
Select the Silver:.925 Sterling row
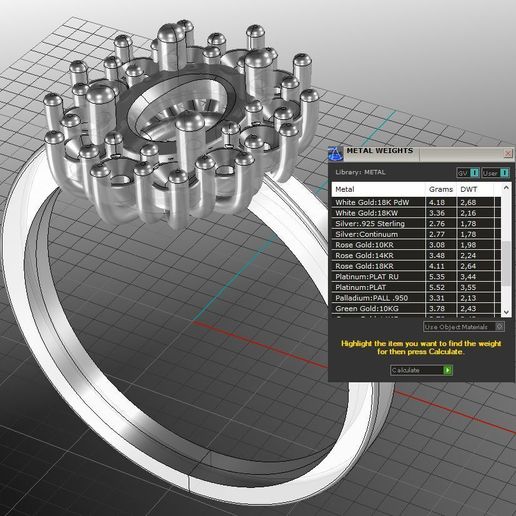416,224
